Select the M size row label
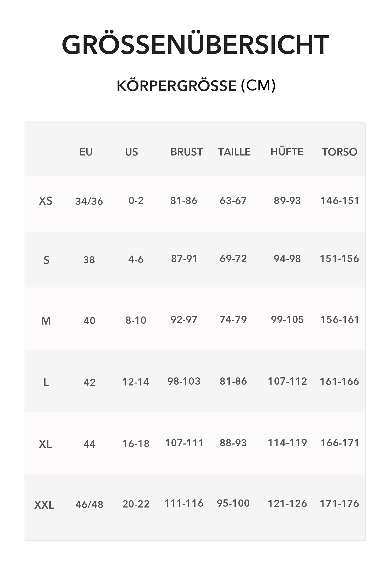 tap(46, 321)
